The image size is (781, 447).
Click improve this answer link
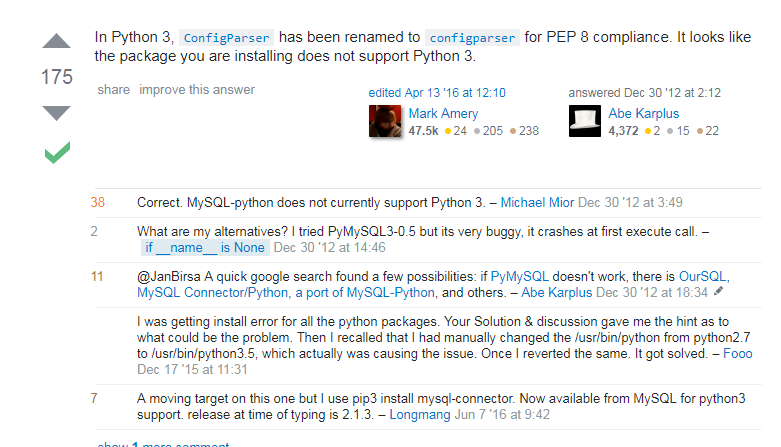click(x=197, y=90)
